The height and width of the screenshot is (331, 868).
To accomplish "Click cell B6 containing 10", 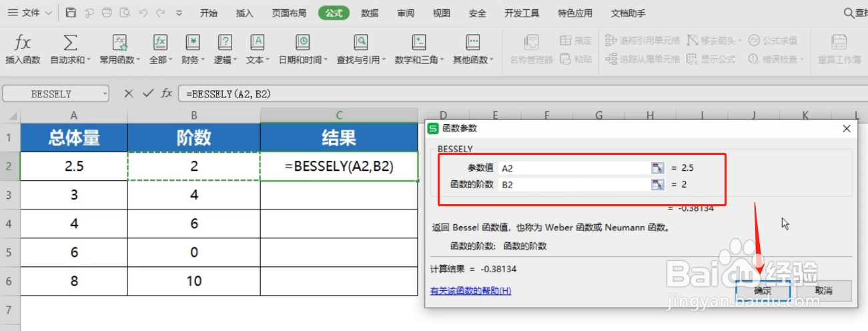I will click(193, 281).
